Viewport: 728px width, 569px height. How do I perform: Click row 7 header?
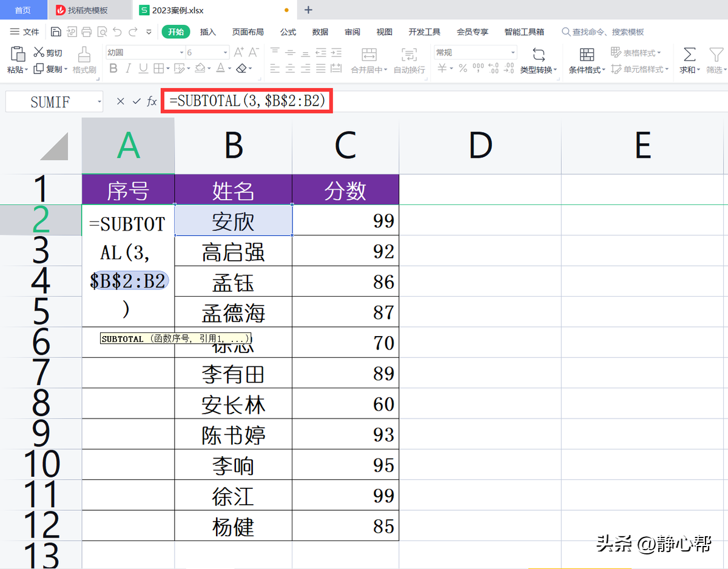tap(41, 372)
